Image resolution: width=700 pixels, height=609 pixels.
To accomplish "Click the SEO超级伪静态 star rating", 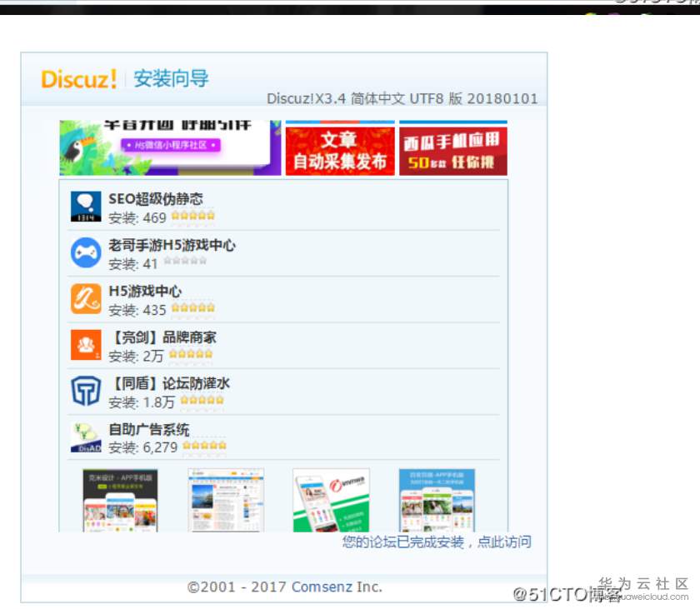I will (x=192, y=216).
